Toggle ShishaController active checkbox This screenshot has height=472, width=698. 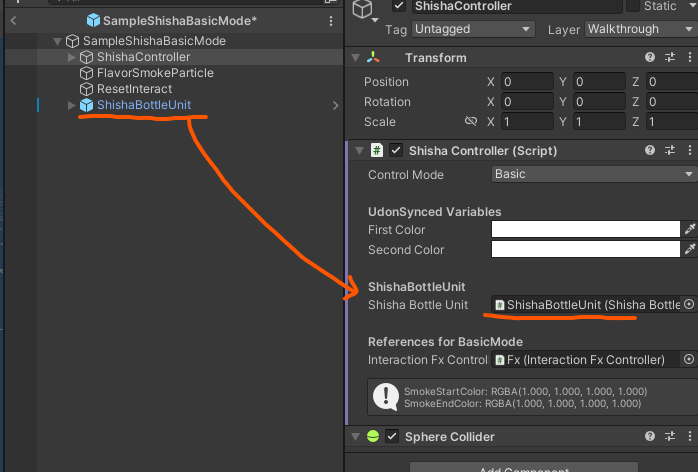click(x=399, y=6)
